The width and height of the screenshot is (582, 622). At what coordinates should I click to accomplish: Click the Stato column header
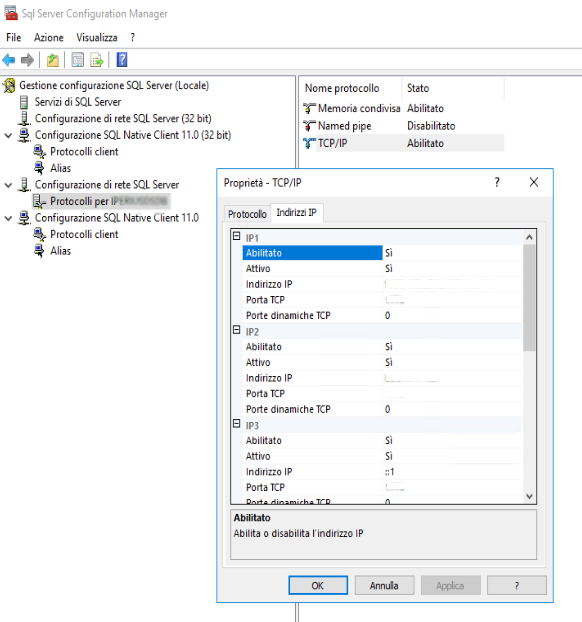pos(453,88)
